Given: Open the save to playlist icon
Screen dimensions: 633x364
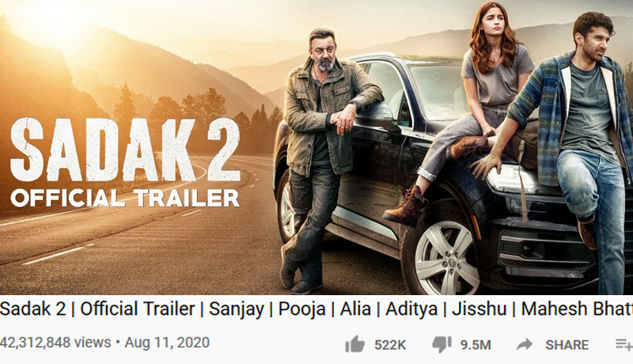Looking at the screenshot, I should click(x=624, y=345).
